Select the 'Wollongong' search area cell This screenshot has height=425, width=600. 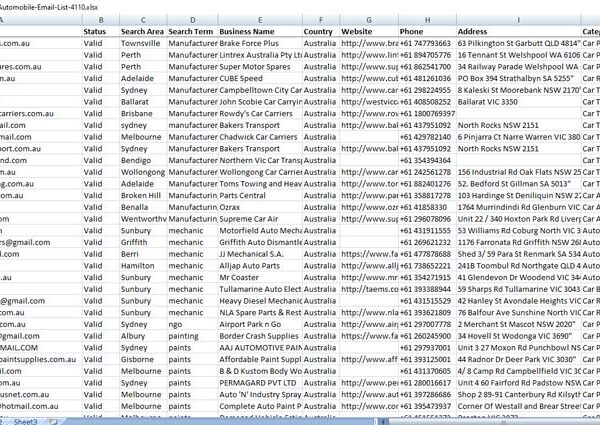143,172
